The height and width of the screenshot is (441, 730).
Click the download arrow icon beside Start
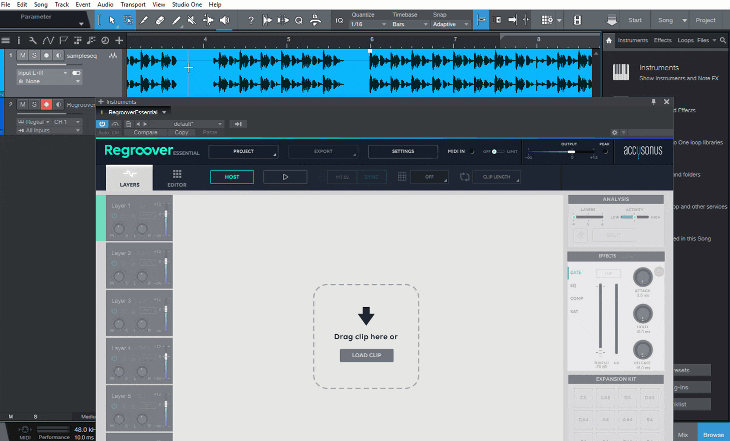[x=612, y=20]
